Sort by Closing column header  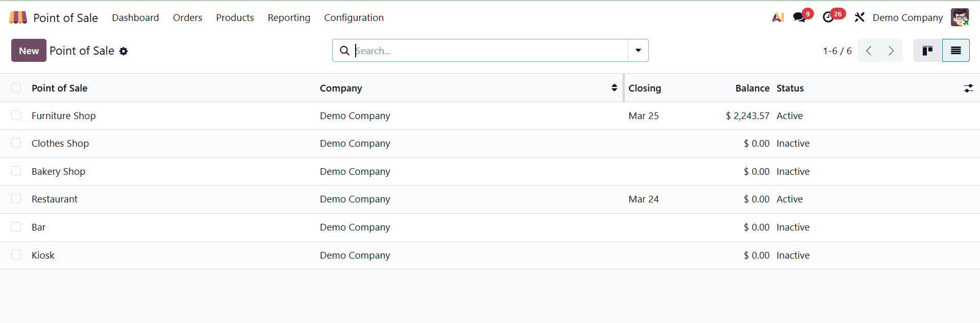click(x=644, y=88)
